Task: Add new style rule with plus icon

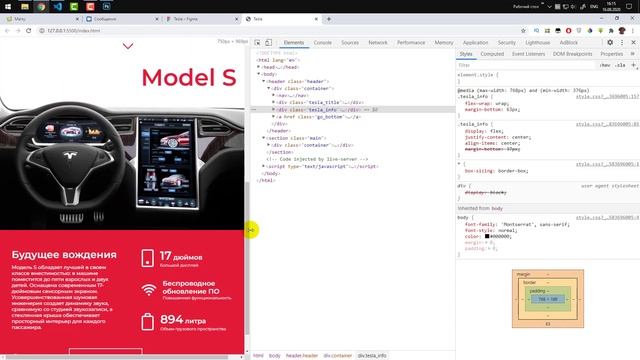Action: tap(633, 65)
